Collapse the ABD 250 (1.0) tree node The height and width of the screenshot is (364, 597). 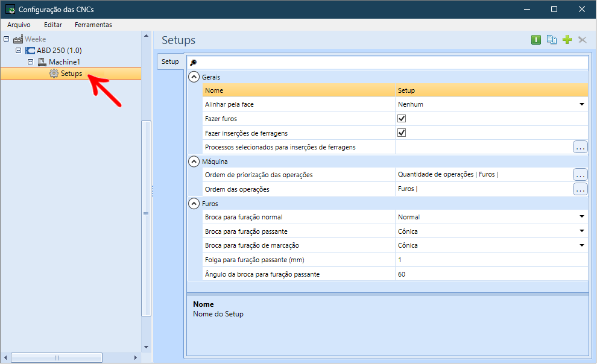18,50
